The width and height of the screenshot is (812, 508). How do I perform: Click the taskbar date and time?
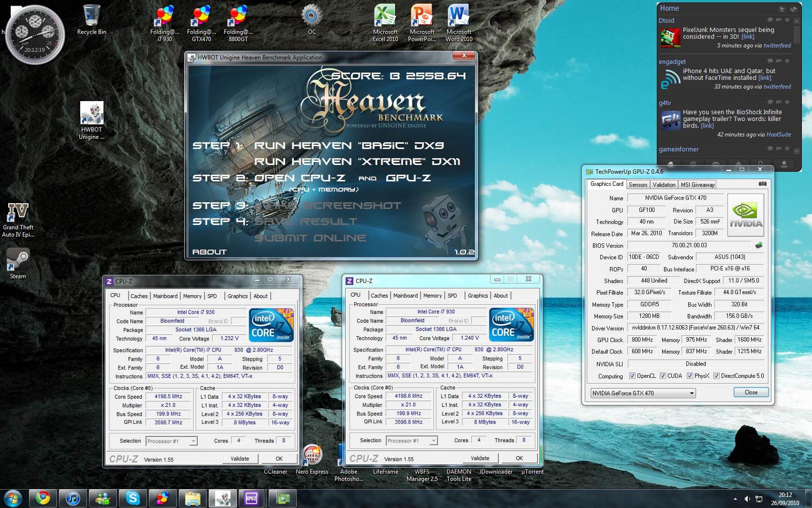785,499
